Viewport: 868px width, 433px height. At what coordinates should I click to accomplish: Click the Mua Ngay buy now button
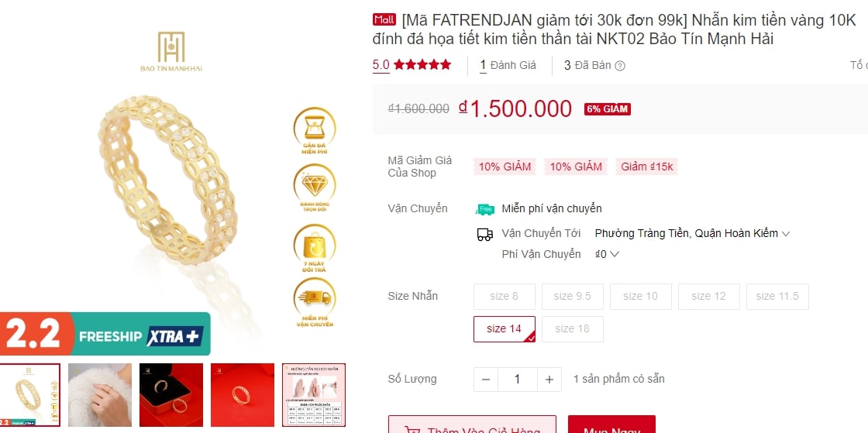point(611,424)
